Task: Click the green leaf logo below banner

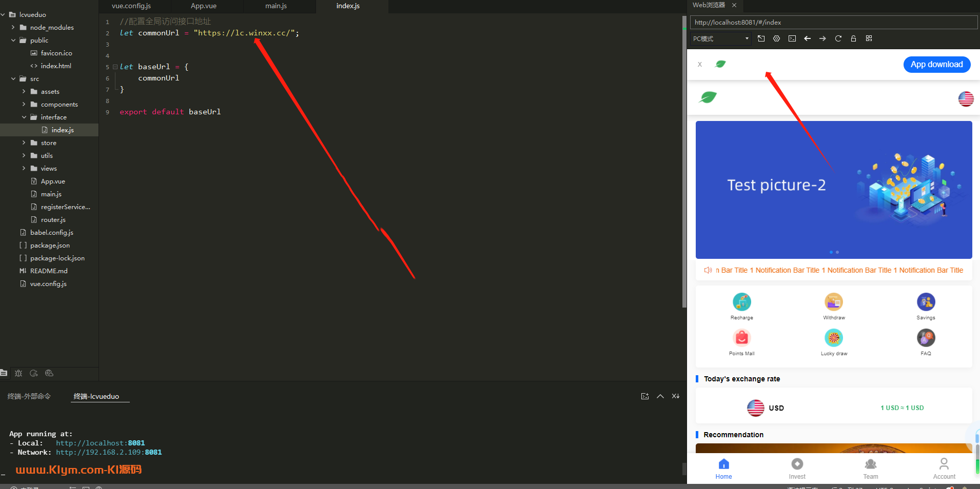Action: click(x=708, y=97)
